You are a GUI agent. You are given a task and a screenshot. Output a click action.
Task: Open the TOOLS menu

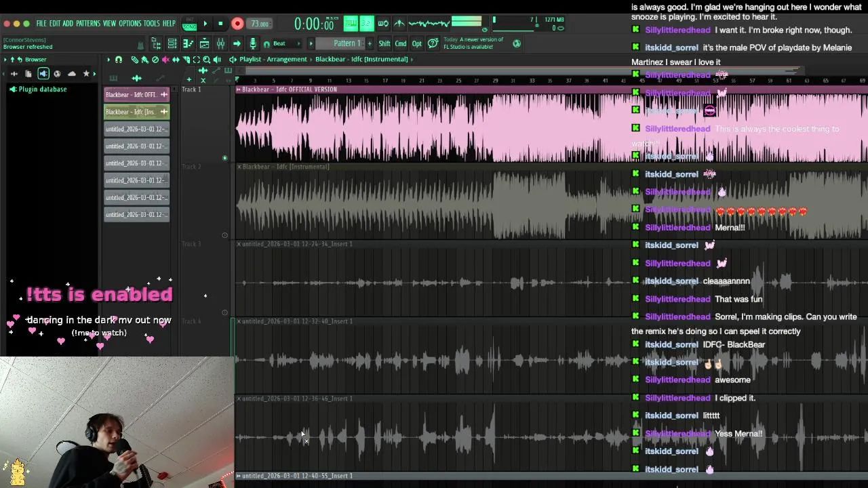pos(151,24)
